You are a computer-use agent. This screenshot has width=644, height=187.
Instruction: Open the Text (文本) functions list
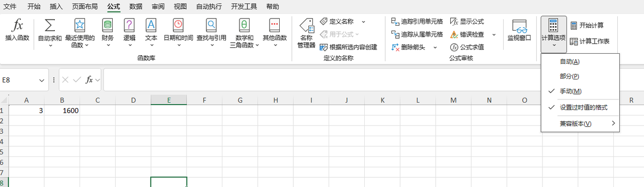point(151,33)
